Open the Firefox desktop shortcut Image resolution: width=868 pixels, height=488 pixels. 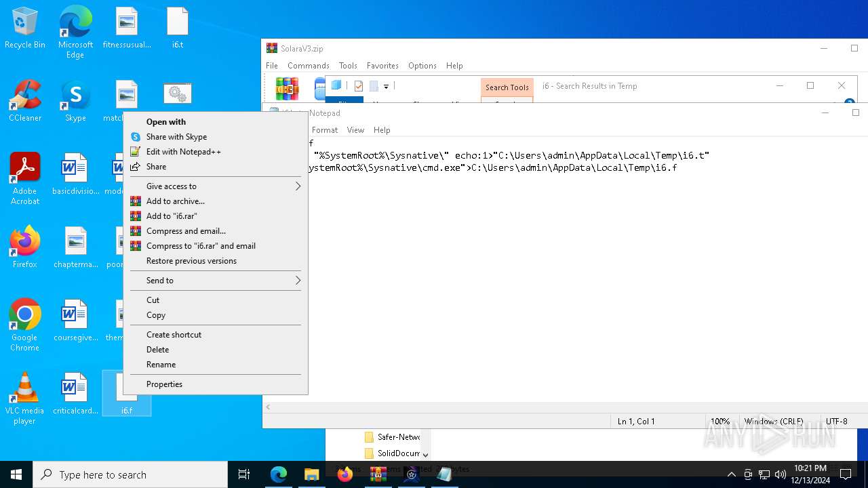pyautogui.click(x=25, y=248)
